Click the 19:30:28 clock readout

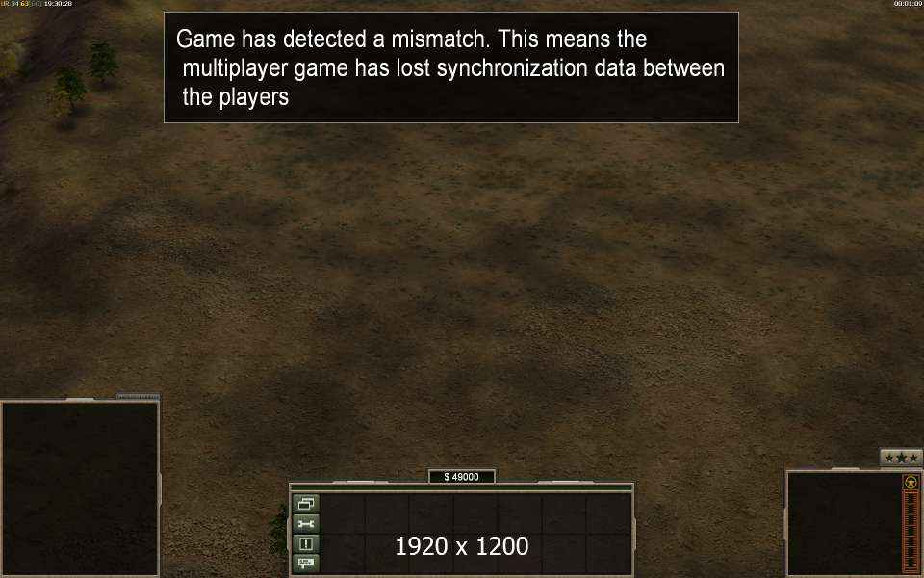(x=58, y=4)
